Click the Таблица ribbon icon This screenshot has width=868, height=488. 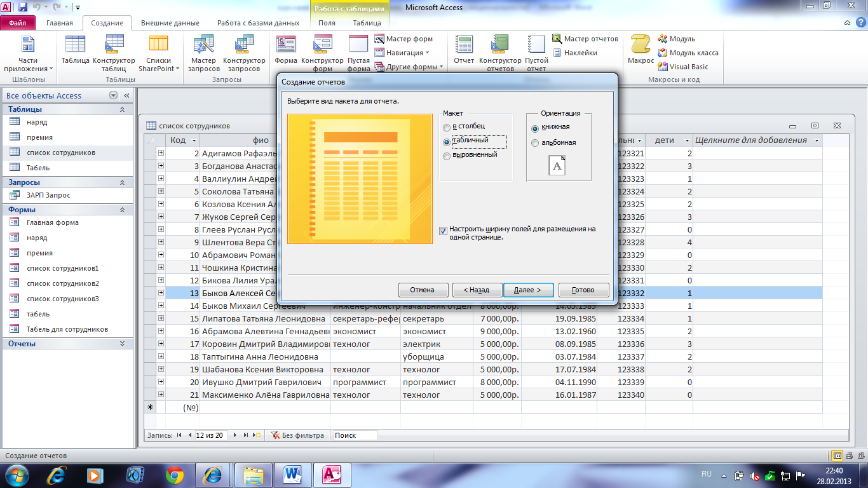click(76, 51)
